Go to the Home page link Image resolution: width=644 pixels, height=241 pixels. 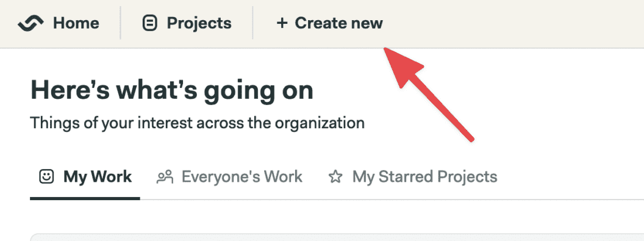point(59,23)
